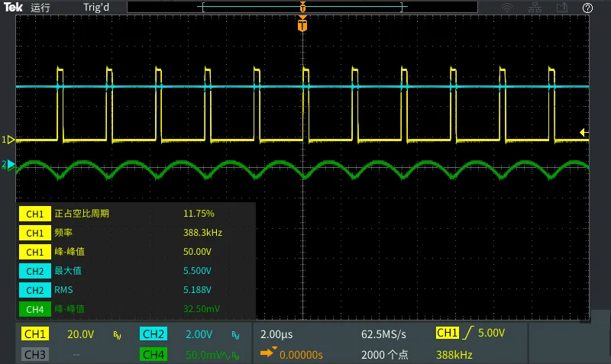This screenshot has width=611, height=364.
Task: Click record length 2000 个点
Action: pos(385,355)
